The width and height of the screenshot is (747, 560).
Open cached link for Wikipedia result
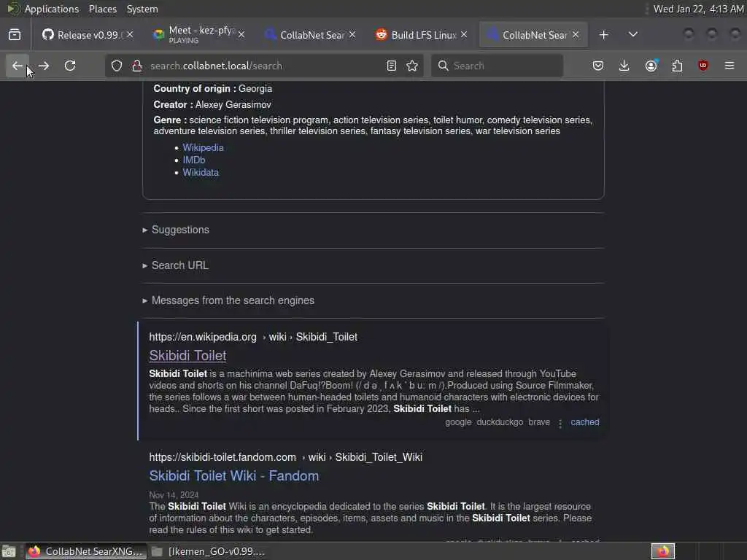584,422
